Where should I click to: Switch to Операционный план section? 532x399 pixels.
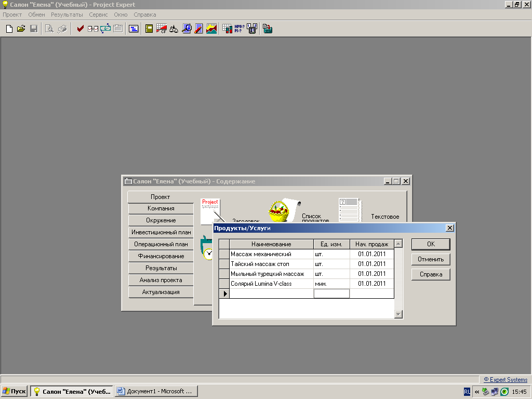[161, 244]
